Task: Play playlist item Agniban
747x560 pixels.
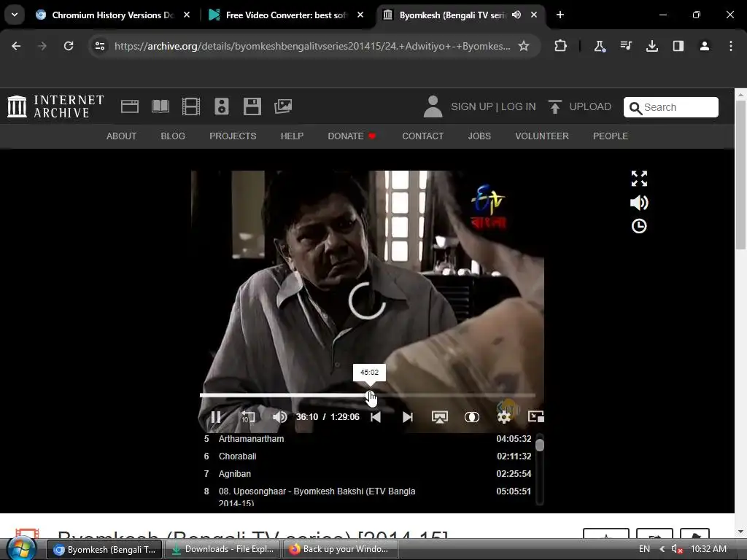Action: coord(368,474)
